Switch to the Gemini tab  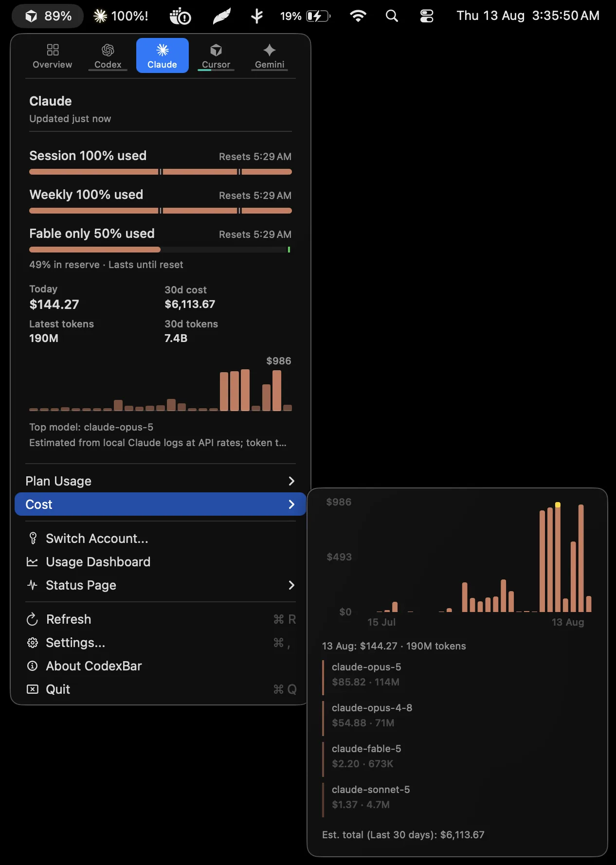coord(270,56)
